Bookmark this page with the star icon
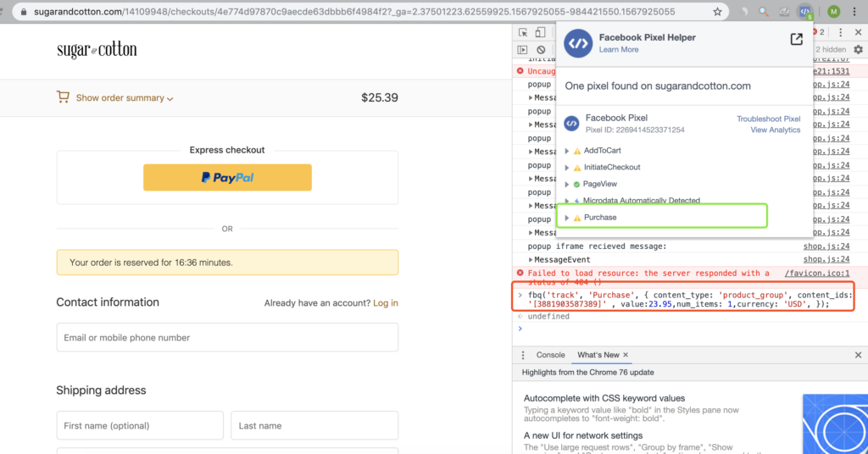 717,12
